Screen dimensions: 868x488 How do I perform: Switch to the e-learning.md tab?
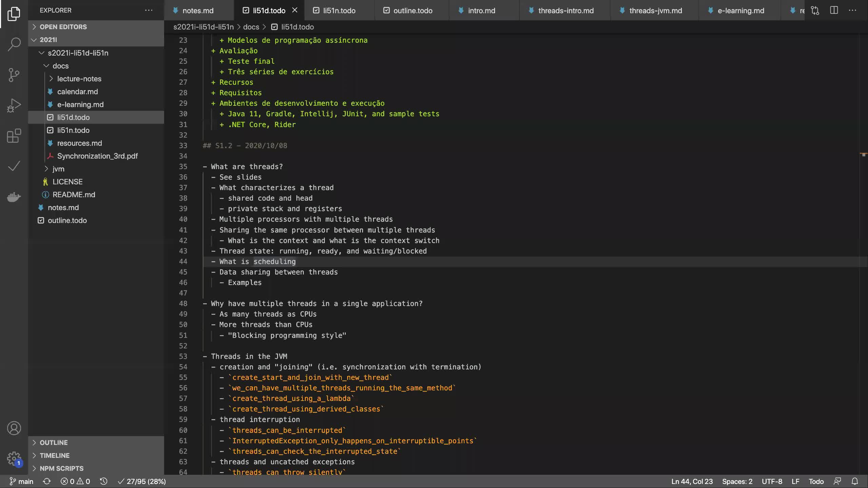pyautogui.click(x=740, y=11)
